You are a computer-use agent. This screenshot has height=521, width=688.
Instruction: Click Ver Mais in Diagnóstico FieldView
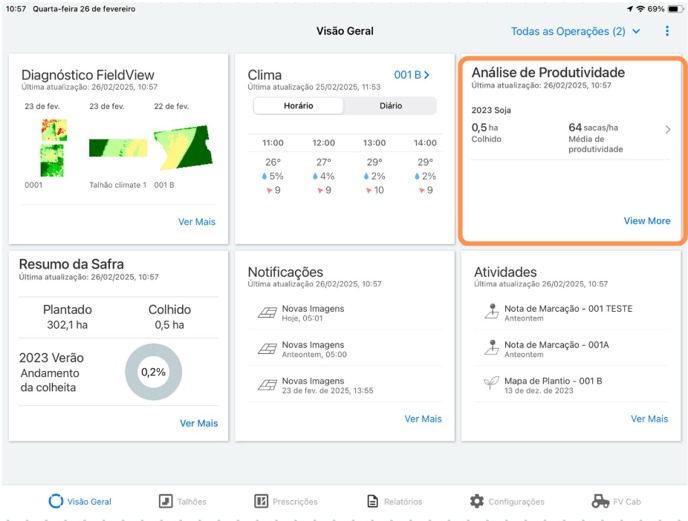[x=197, y=222]
